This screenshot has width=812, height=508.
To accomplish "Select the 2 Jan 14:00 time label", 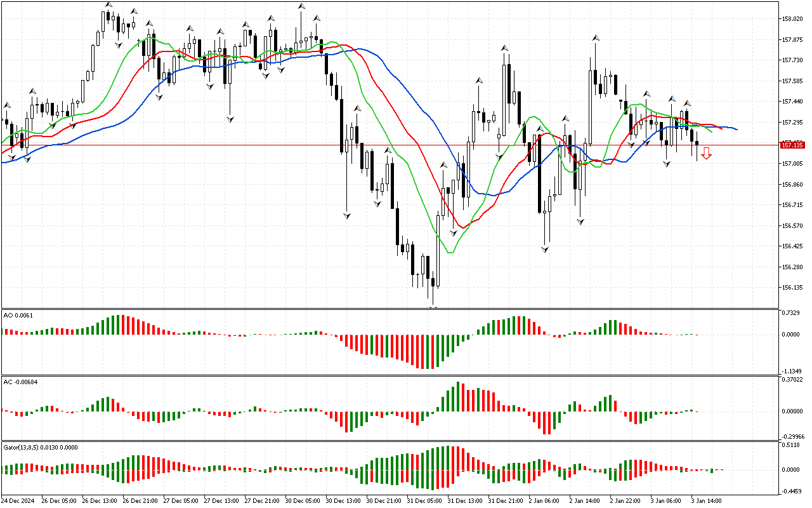I will coord(585,501).
